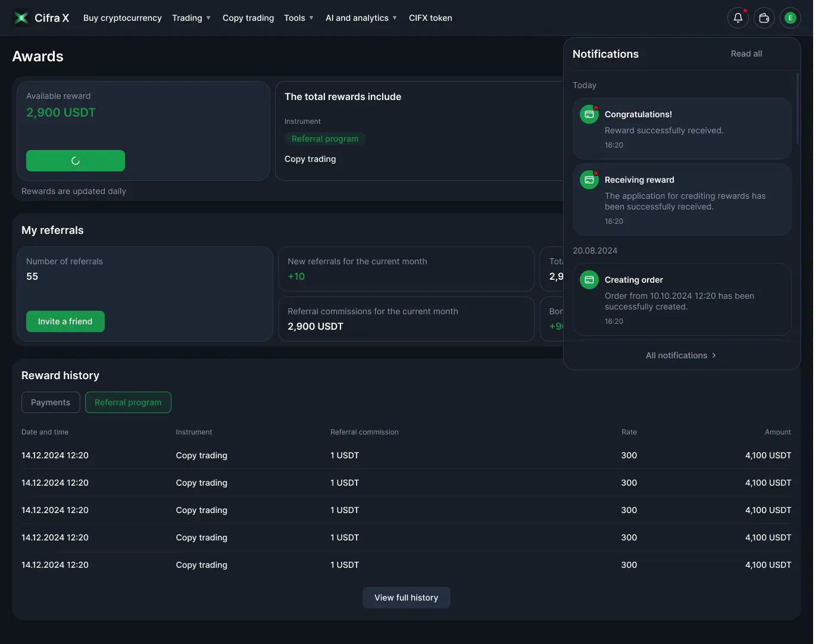Viewport: 825px width, 644px height.
Task: Expand the Tools dropdown menu
Action: (298, 18)
